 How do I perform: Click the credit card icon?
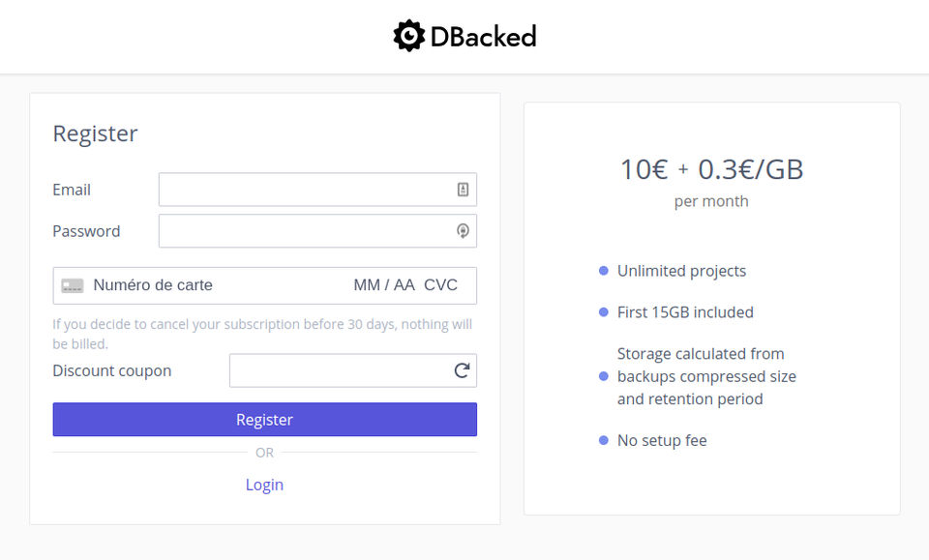(x=73, y=285)
